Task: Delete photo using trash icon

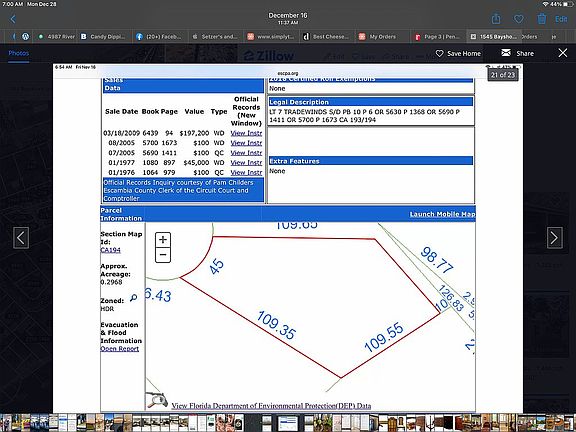Action: (541, 18)
